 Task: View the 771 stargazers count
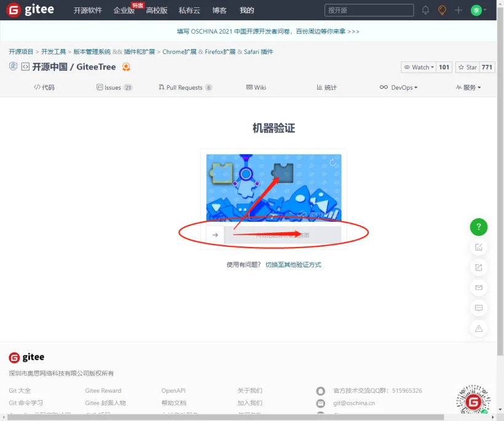pos(487,67)
